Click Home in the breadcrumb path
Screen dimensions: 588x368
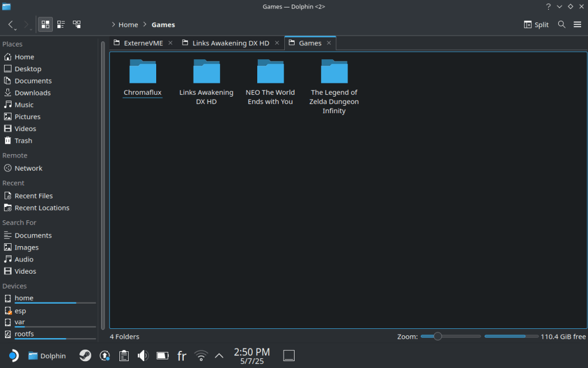(128, 25)
